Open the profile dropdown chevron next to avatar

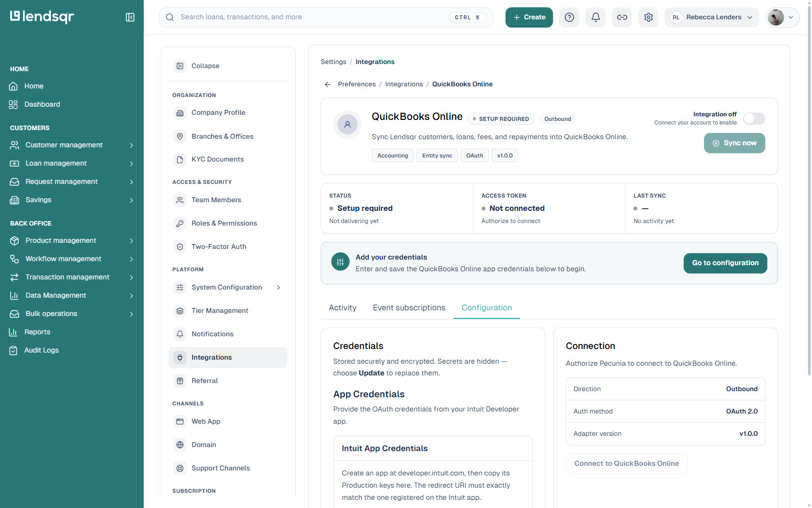791,17
